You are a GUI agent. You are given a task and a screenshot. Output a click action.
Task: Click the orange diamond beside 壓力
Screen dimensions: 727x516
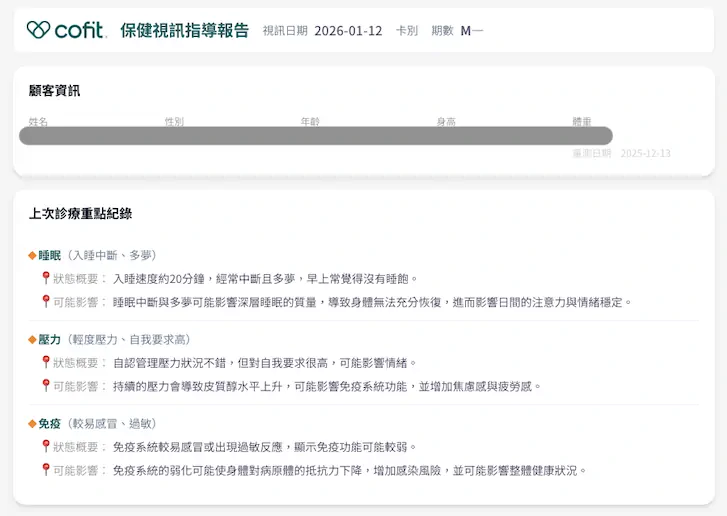point(32,340)
